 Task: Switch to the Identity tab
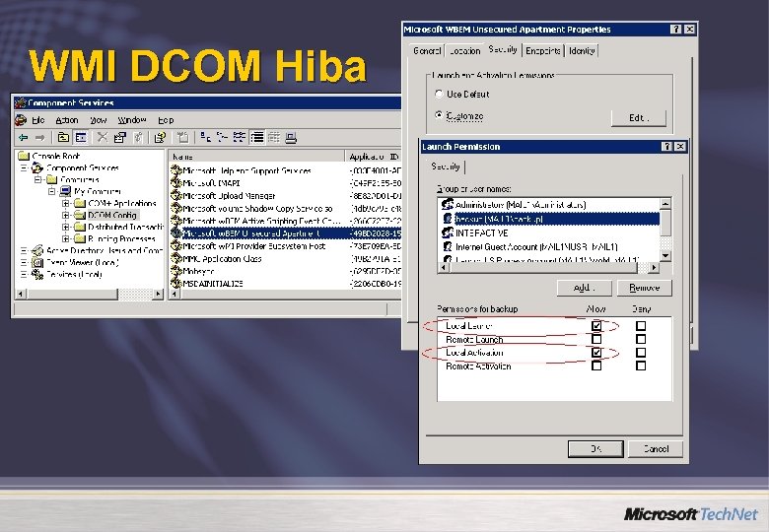[582, 51]
